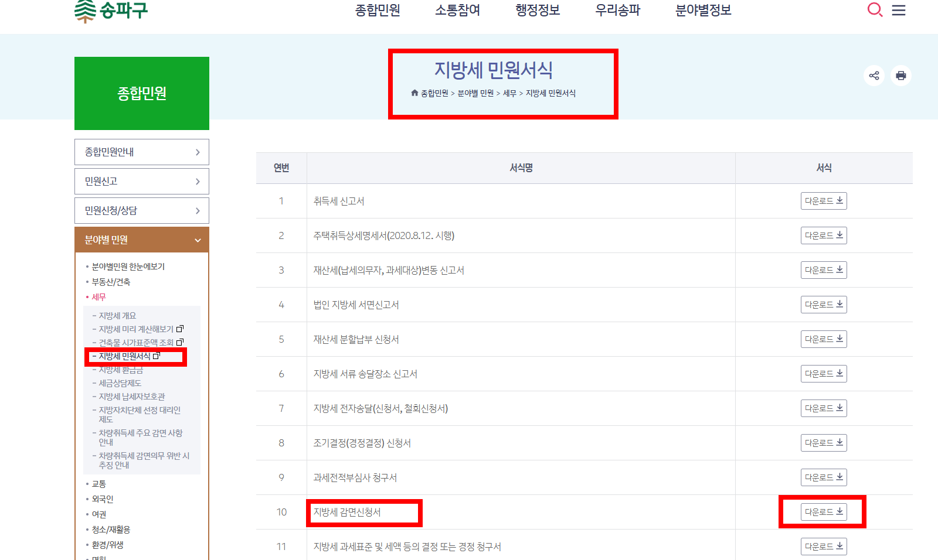Open 여권 sidebar category
Screen dimensions: 938x560
[98, 514]
